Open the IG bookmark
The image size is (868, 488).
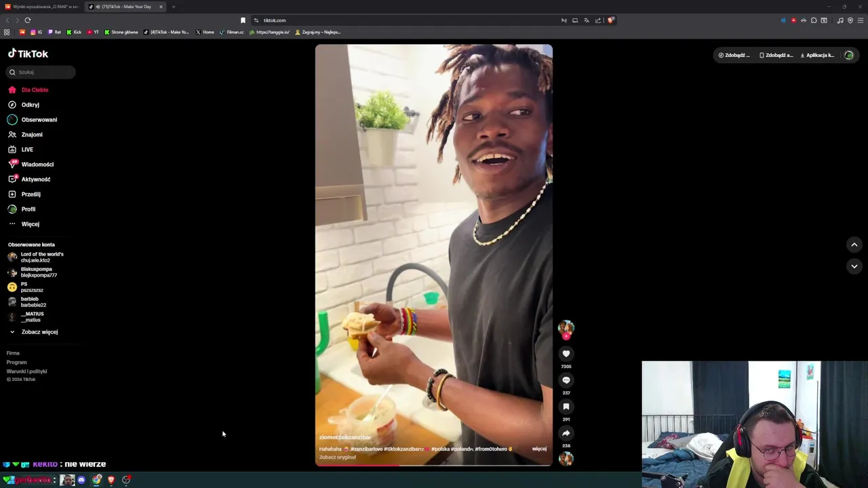pyautogui.click(x=36, y=32)
